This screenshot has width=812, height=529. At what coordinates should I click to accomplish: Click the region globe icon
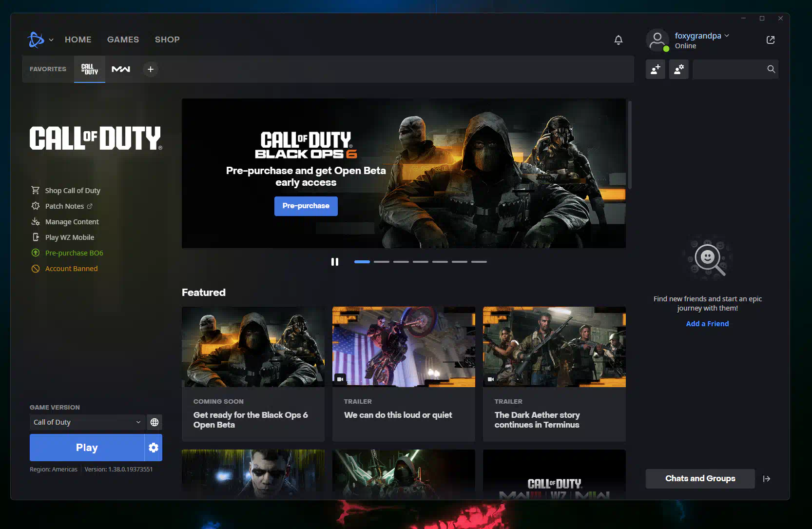click(x=155, y=422)
